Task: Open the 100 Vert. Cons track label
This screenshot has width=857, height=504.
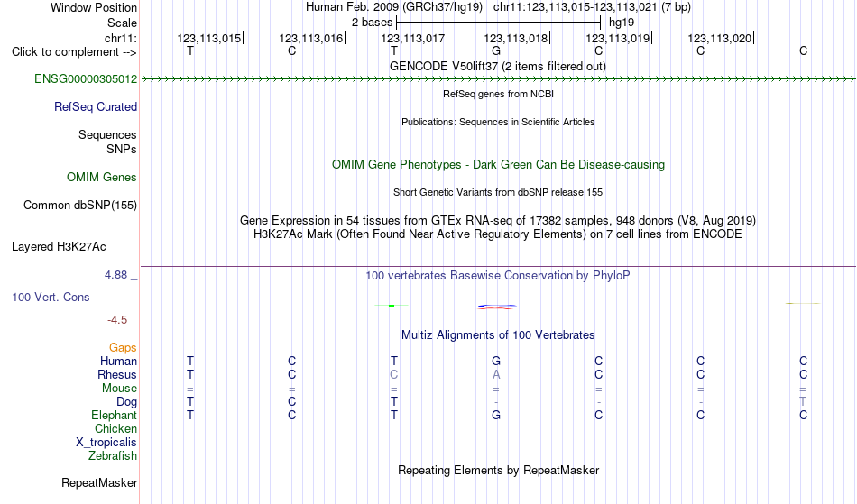Action: pyautogui.click(x=51, y=297)
